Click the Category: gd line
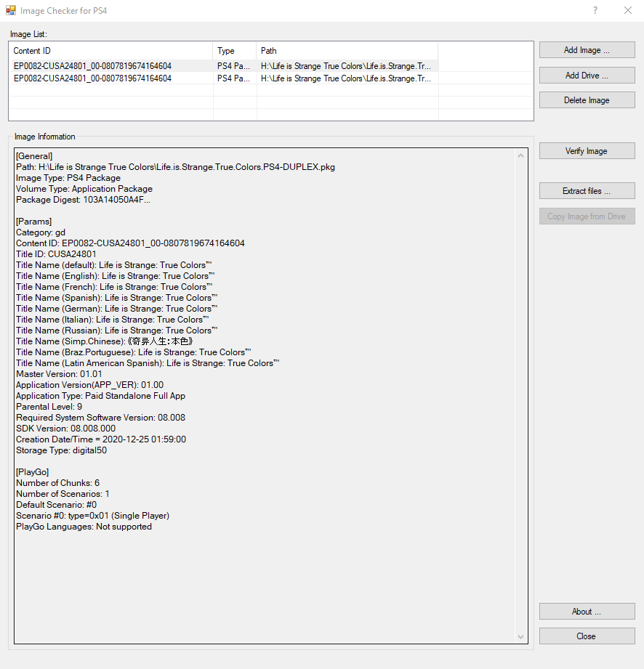The height and width of the screenshot is (669, 644). [x=41, y=232]
